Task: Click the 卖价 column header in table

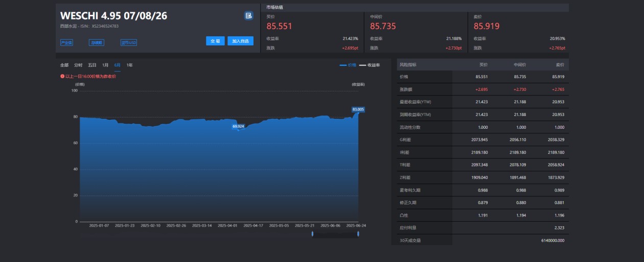Action: point(560,65)
